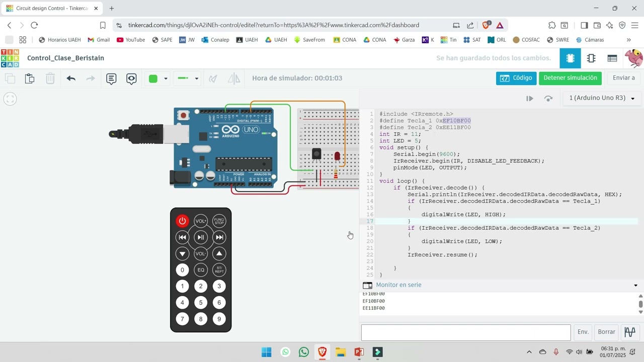Open File Explorer from the taskbar
644x362 pixels.
[x=341, y=352]
